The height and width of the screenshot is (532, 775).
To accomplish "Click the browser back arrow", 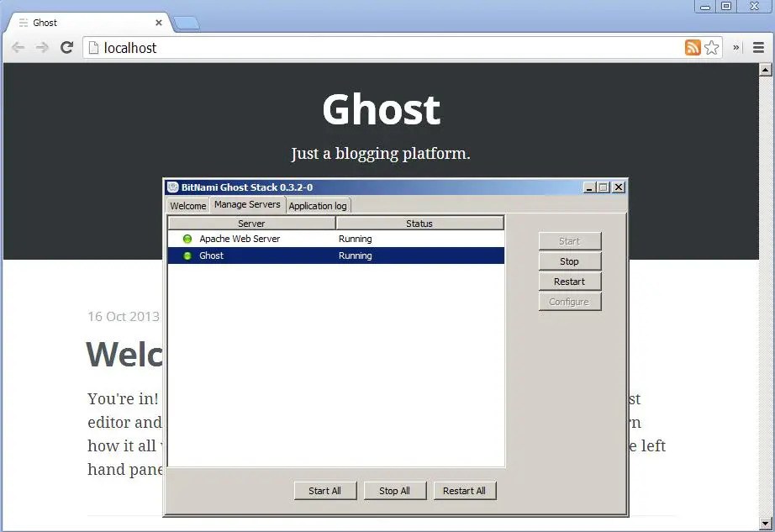I will point(18,47).
